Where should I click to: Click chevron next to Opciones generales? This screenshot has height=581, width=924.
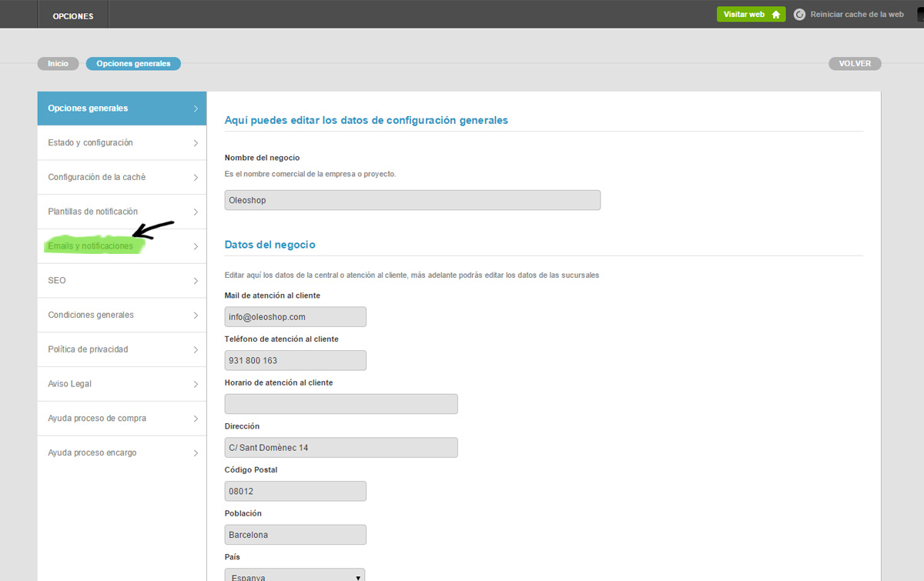196,109
